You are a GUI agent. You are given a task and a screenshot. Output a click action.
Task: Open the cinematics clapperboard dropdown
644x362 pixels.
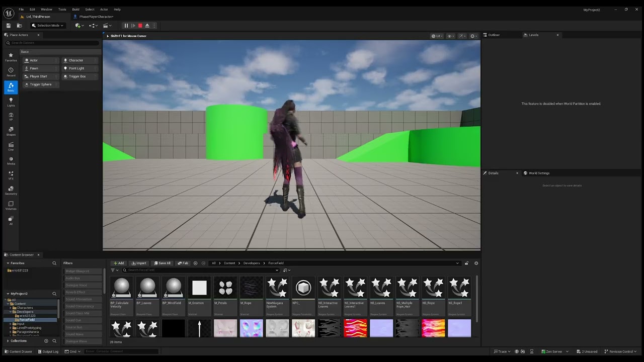(107, 26)
